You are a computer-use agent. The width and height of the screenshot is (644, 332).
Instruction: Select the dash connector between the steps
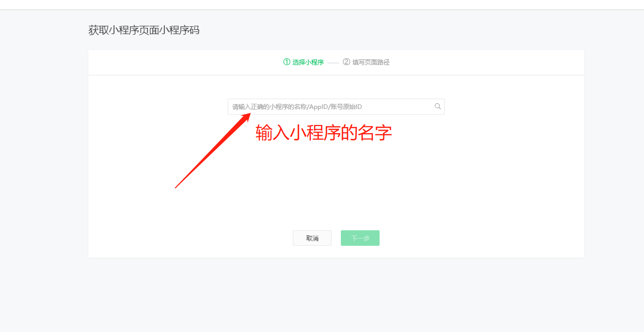click(x=333, y=62)
